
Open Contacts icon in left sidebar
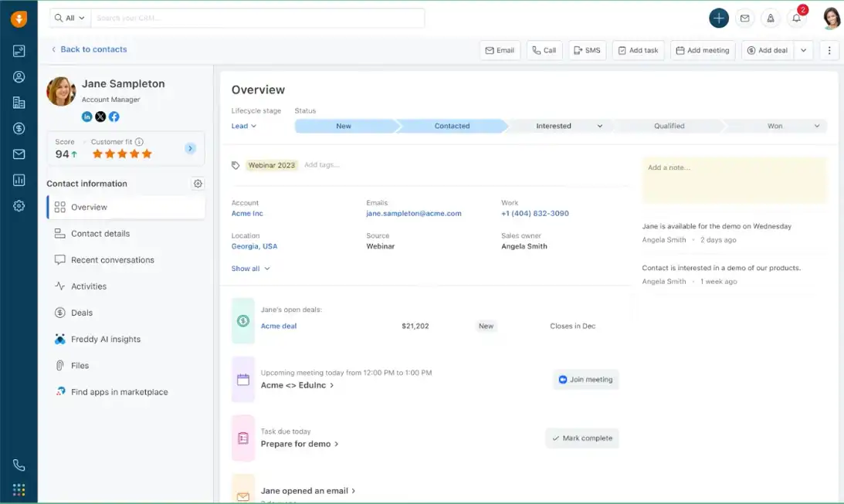pos(19,77)
